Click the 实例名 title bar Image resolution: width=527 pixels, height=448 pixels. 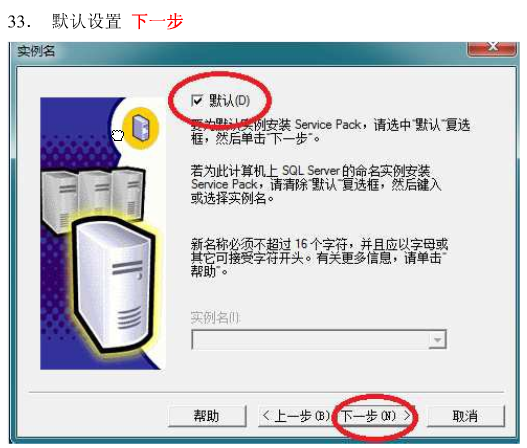(235, 51)
